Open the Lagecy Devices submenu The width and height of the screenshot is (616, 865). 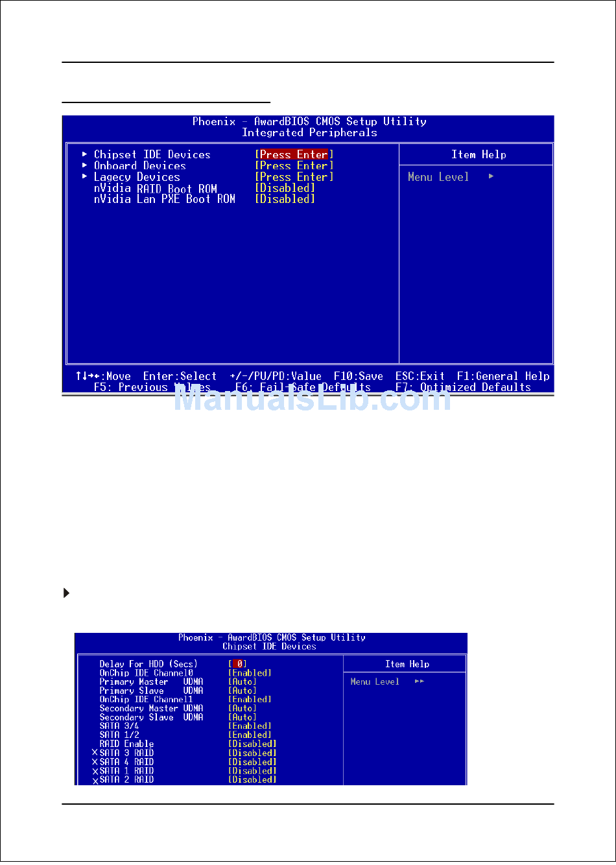click(x=137, y=177)
